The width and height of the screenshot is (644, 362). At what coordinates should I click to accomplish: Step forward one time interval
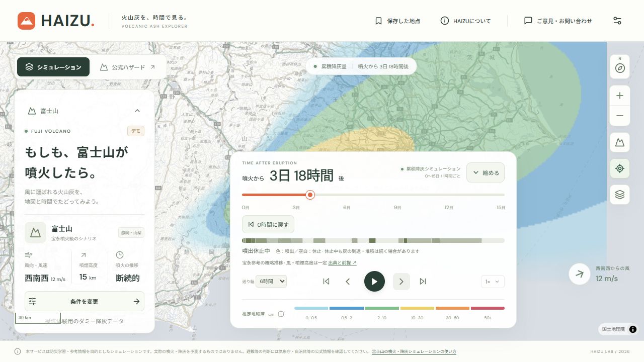tap(401, 282)
